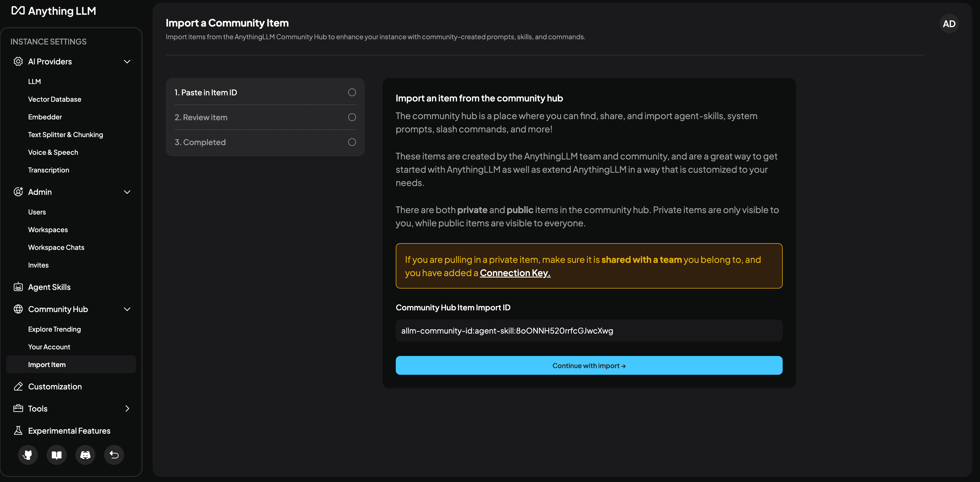Open the Invites page
Screen dimensions: 980x482
pos(38,265)
